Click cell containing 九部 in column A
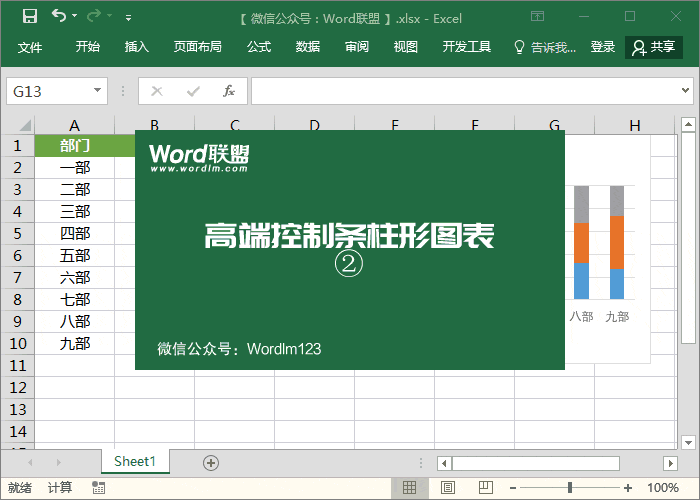The image size is (700, 500). (75, 343)
